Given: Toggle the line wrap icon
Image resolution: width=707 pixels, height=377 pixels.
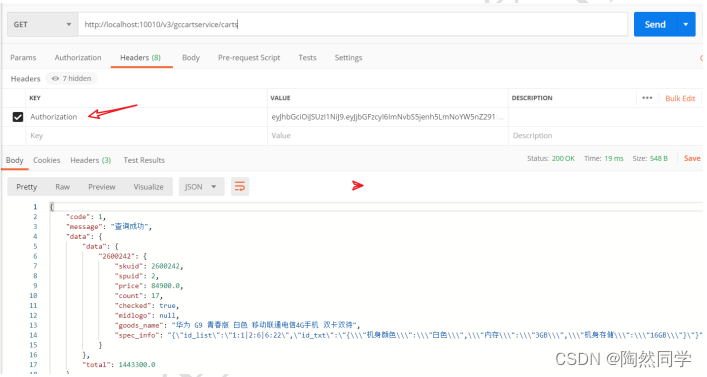Looking at the screenshot, I should (x=240, y=186).
